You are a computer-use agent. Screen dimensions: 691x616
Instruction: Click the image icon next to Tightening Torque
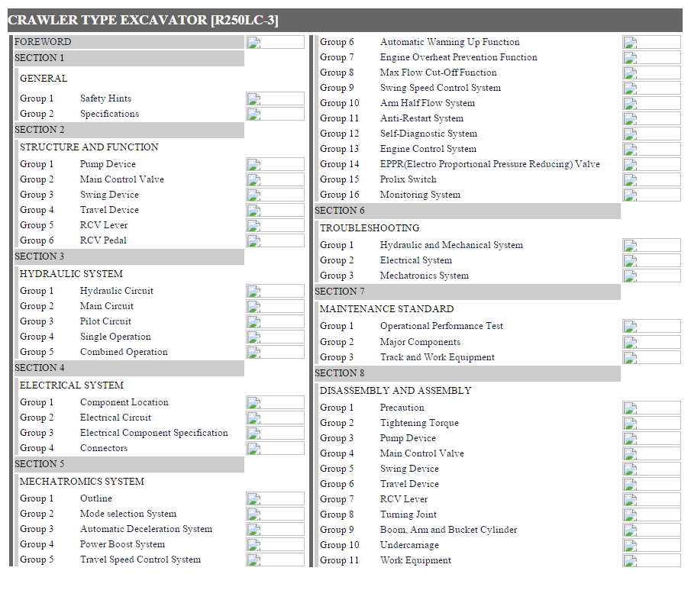[x=651, y=423]
